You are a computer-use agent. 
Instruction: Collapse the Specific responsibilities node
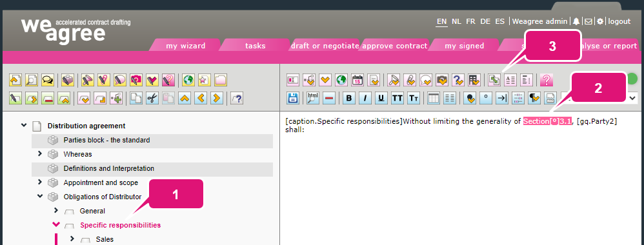pyautogui.click(x=56, y=224)
